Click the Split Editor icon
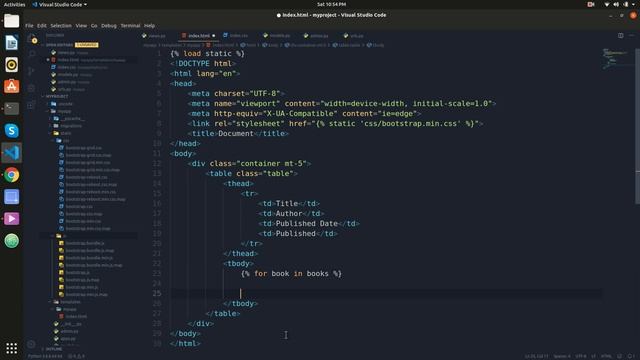Screen dimensions: 640x360 (620, 36)
